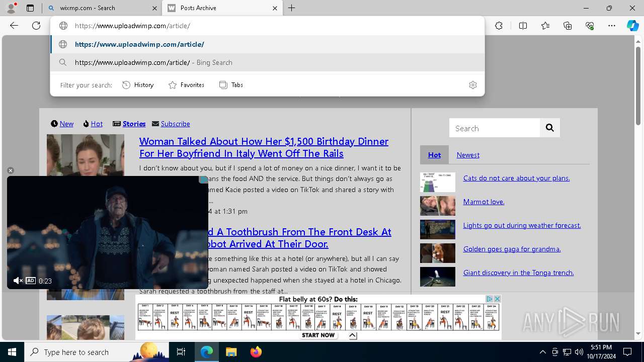
Task: Close the Posts Archive tab
Action: click(x=275, y=8)
